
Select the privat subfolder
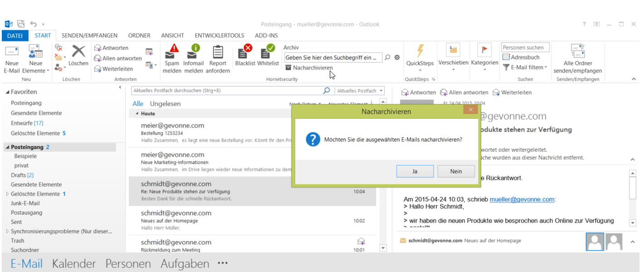[x=21, y=165]
